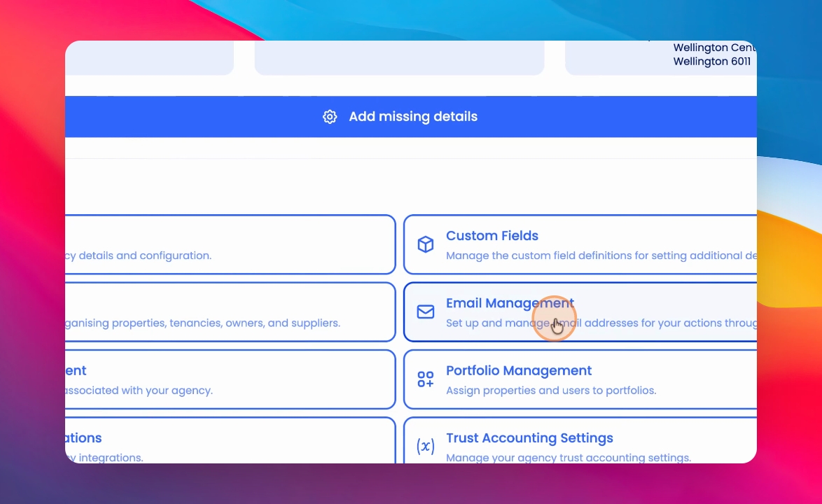
Task: Open the integrations card at bottom left
Action: (230, 440)
